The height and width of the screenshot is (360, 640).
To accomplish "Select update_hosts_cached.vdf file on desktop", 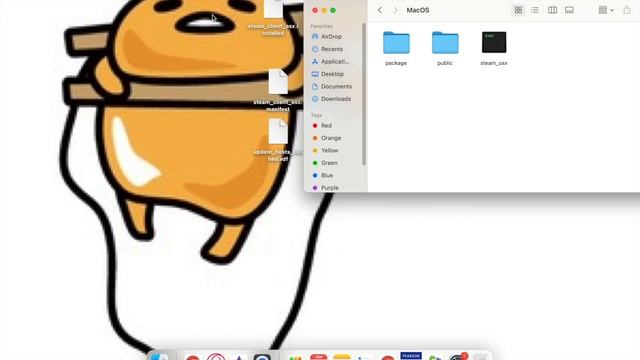I will (x=278, y=131).
